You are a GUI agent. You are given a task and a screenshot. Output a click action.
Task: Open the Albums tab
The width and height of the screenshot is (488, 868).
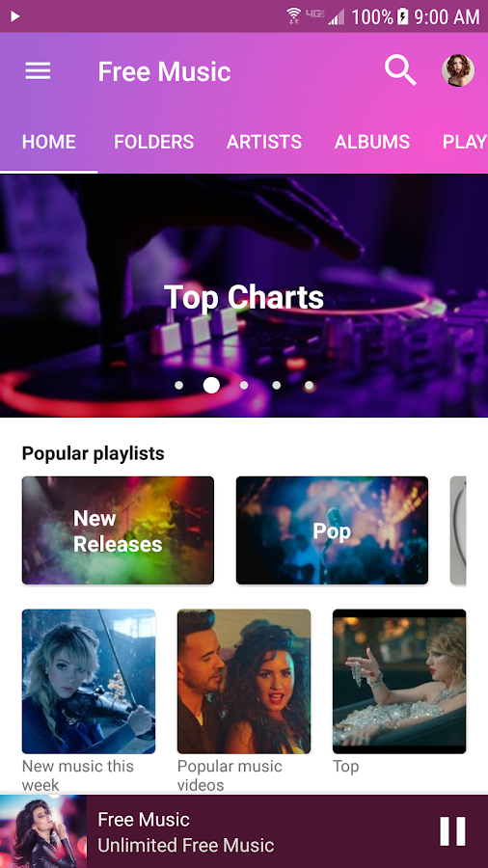click(372, 142)
